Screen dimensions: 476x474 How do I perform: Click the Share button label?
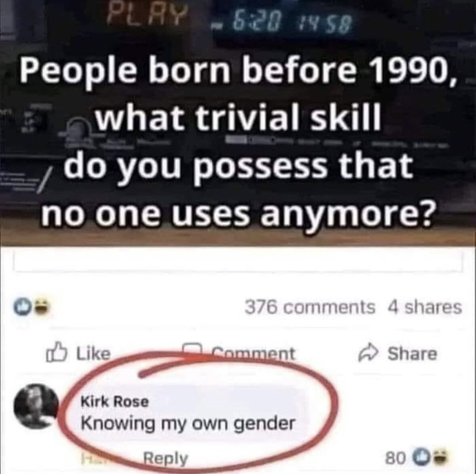tap(412, 353)
